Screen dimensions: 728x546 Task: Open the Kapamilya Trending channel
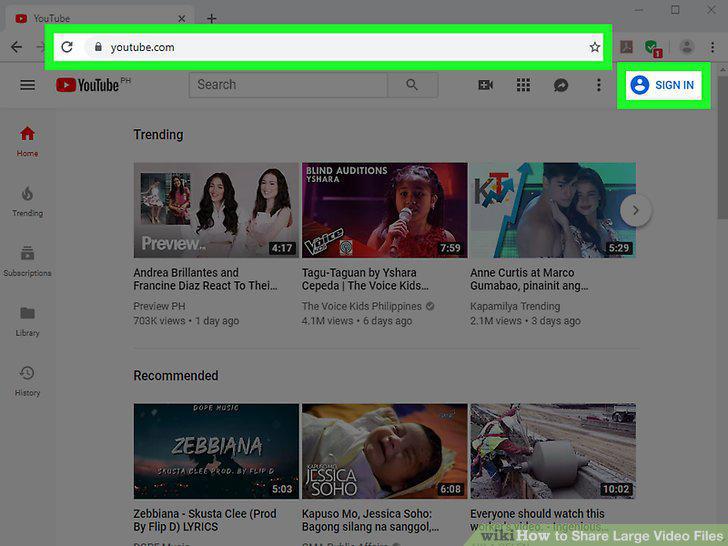[515, 306]
